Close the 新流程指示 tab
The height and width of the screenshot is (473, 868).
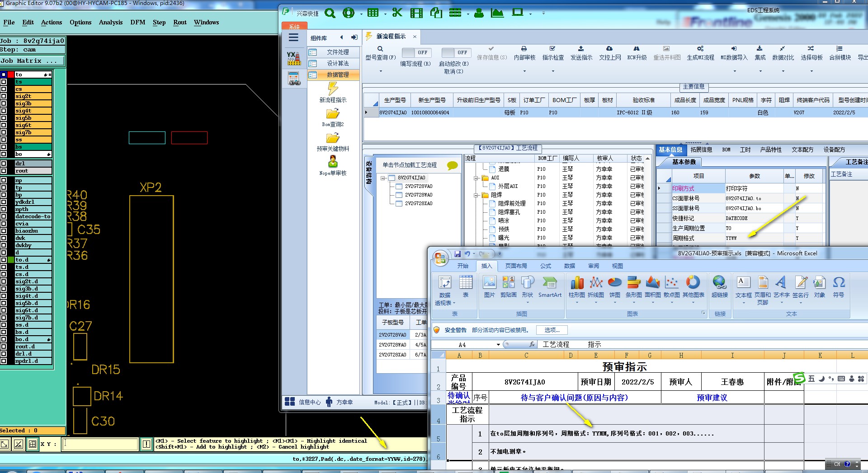[x=415, y=37]
